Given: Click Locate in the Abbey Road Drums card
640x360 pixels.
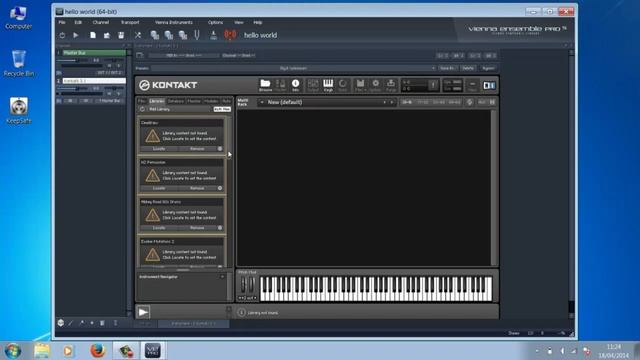Looking at the screenshot, I should [159, 228].
